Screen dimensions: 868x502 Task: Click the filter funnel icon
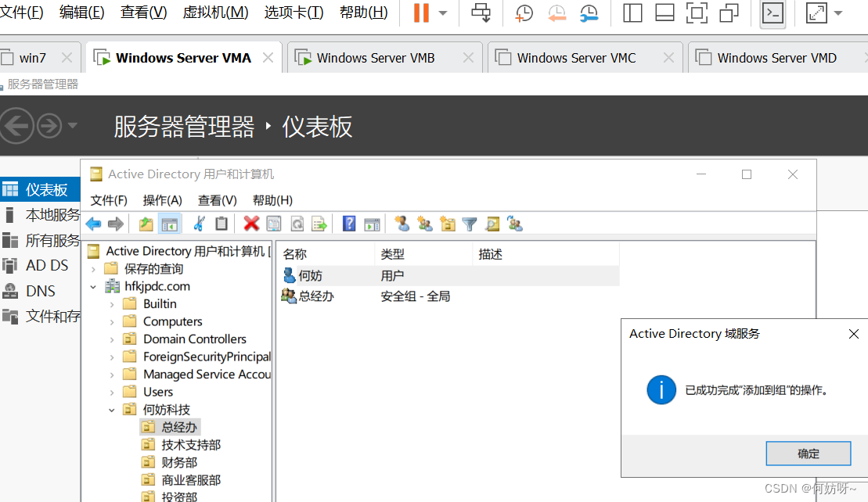[x=470, y=224]
